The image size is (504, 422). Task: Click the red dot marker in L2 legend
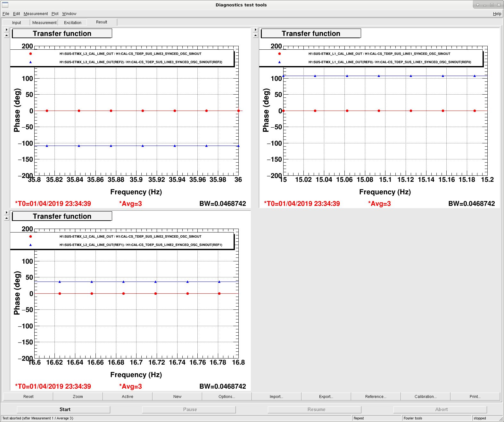click(30, 237)
